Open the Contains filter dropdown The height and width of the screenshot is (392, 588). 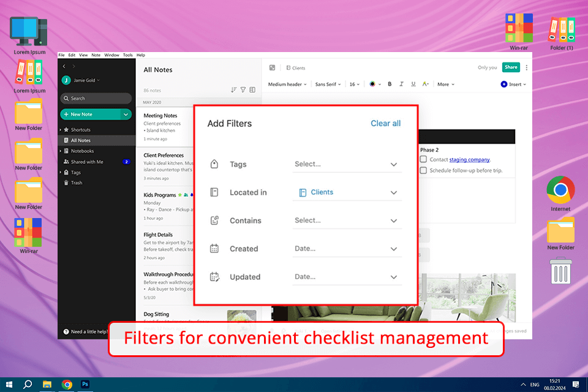tap(347, 221)
